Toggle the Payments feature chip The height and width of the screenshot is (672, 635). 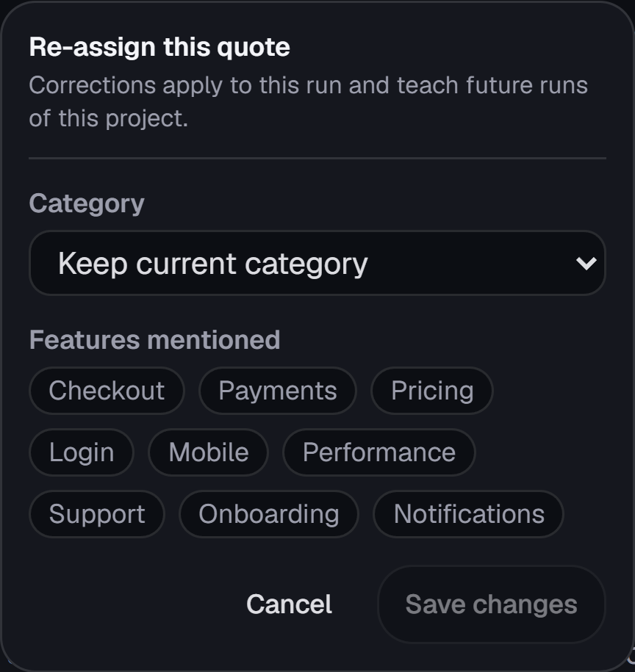pyautogui.click(x=278, y=391)
